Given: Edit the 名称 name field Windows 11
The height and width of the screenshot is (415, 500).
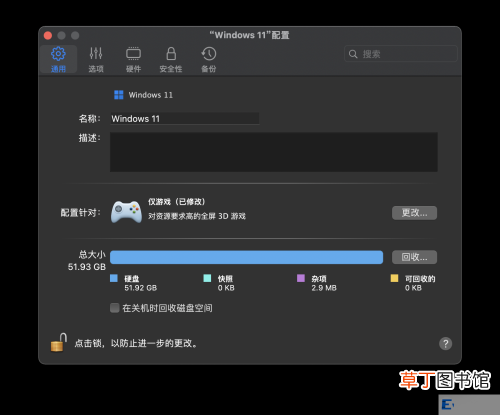Looking at the screenshot, I should (185, 119).
